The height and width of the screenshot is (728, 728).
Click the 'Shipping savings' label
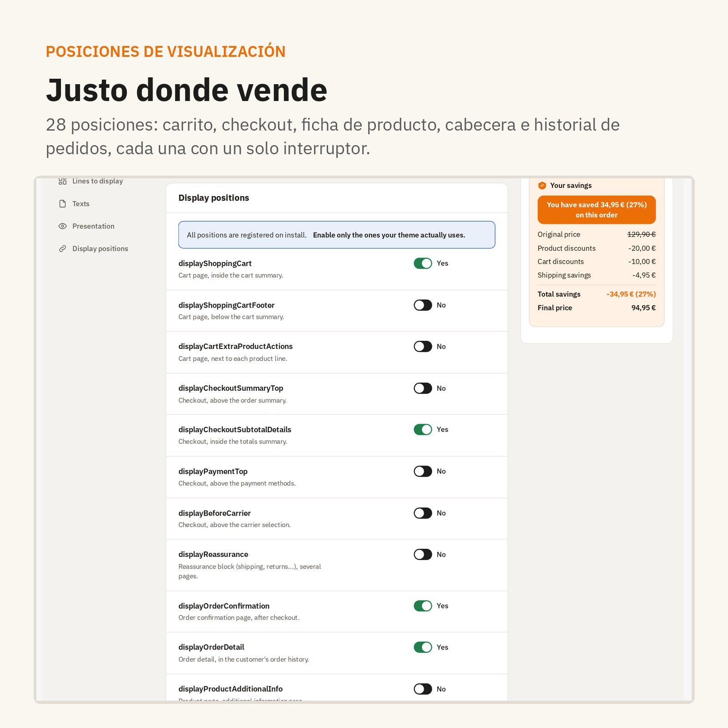(x=564, y=275)
